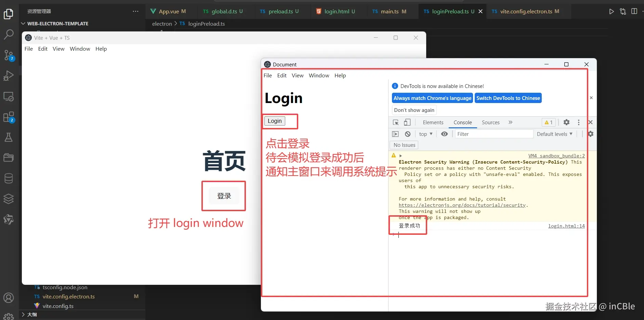Click Always match Chrome's language
Viewport: 644px width, 320px height.
click(432, 98)
